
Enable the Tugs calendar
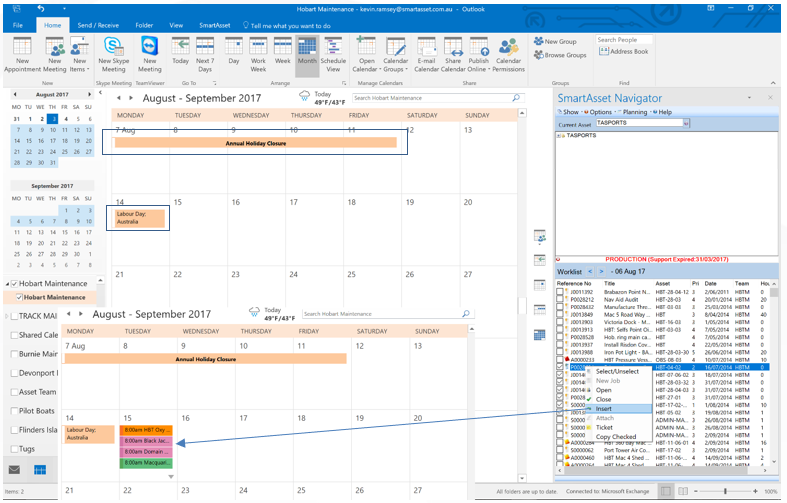pos(14,449)
